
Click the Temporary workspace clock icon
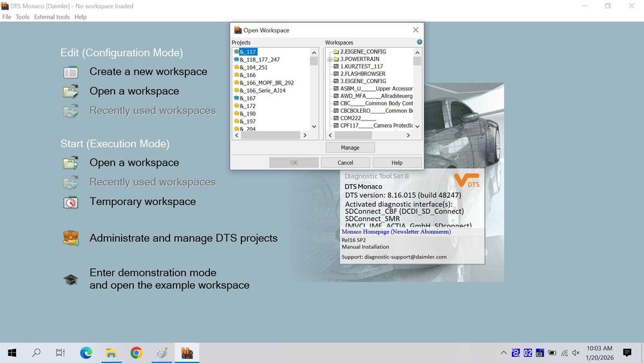click(x=71, y=202)
